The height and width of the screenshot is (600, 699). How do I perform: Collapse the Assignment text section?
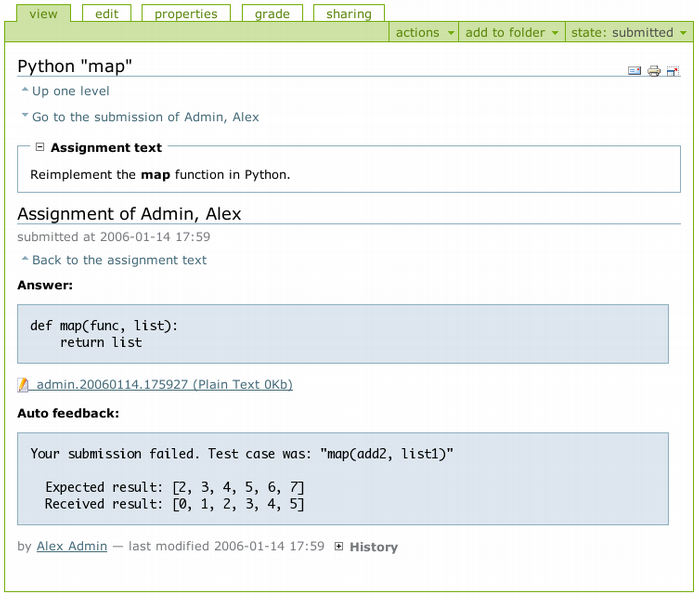coord(40,147)
